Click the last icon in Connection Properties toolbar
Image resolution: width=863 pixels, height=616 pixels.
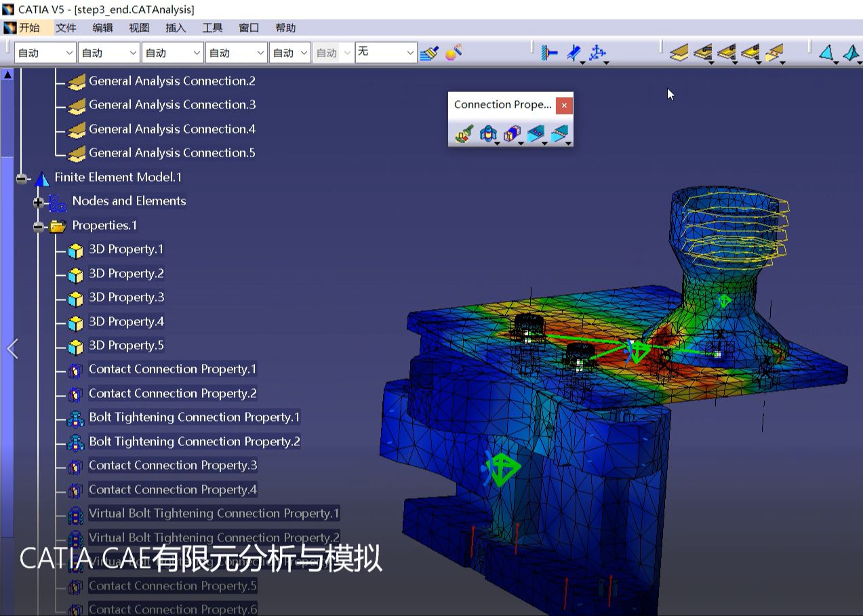(559, 134)
